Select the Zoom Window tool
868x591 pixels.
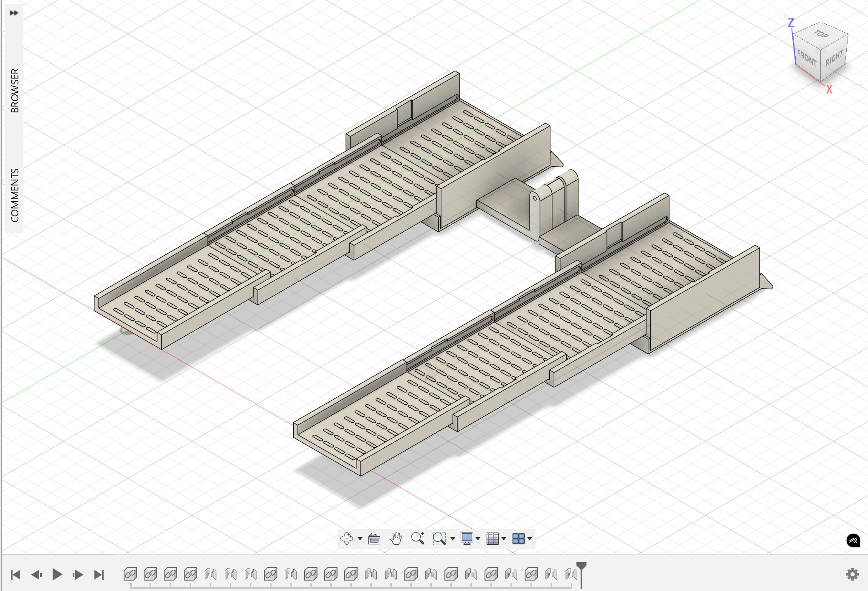pos(439,539)
